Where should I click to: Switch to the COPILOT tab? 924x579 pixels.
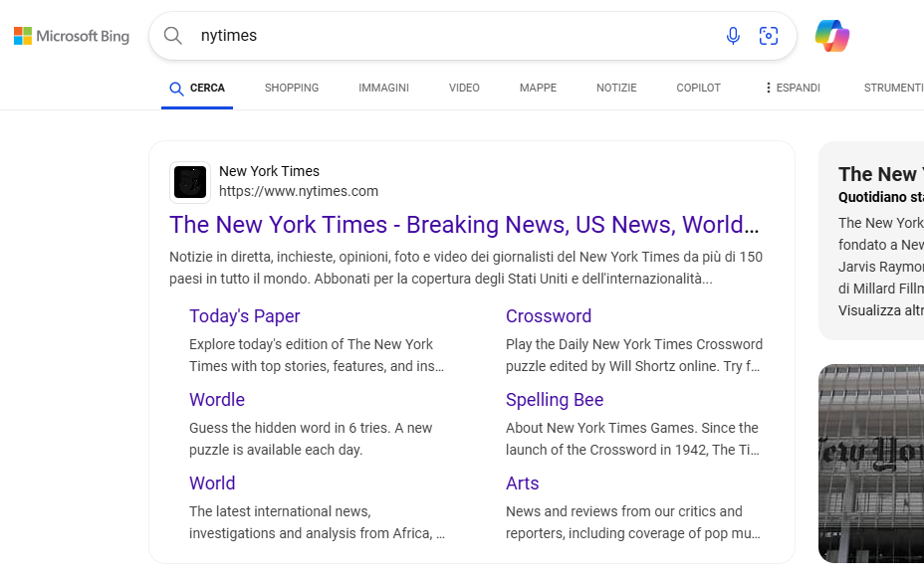tap(698, 88)
